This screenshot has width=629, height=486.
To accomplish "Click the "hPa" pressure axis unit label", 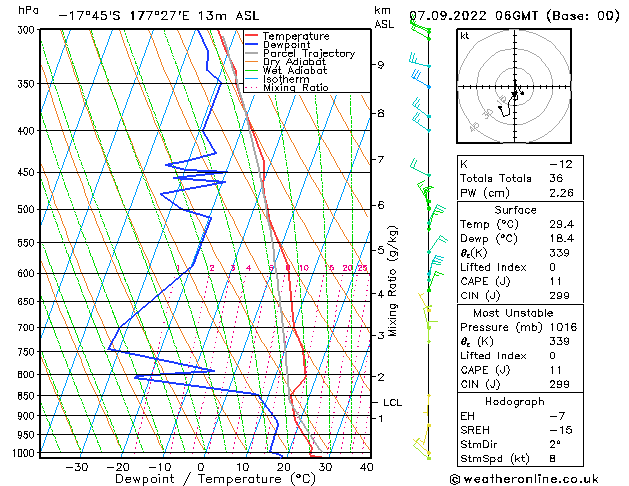I will [28, 11].
